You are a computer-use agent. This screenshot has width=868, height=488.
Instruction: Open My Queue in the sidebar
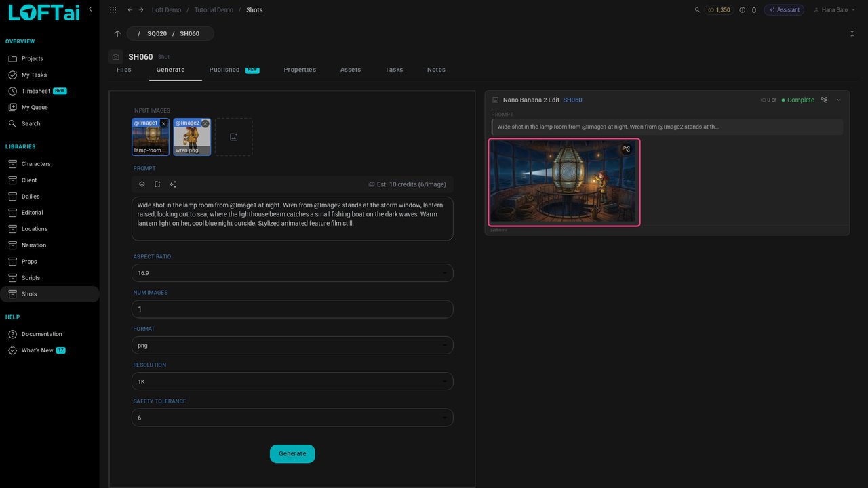point(35,108)
